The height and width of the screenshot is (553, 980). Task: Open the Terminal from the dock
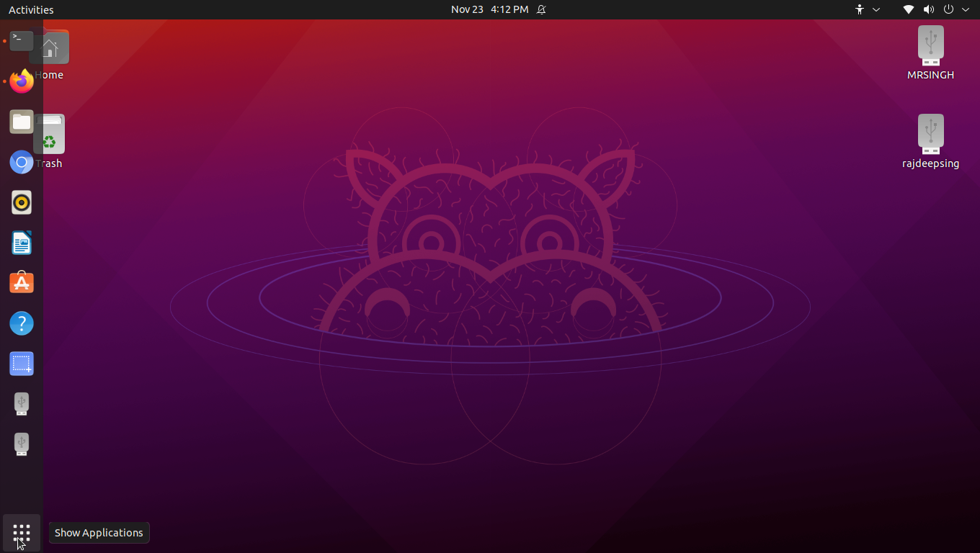click(20, 41)
